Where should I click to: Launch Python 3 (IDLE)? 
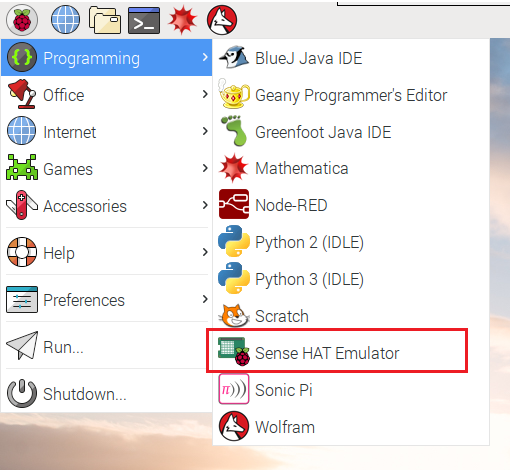click(351, 279)
